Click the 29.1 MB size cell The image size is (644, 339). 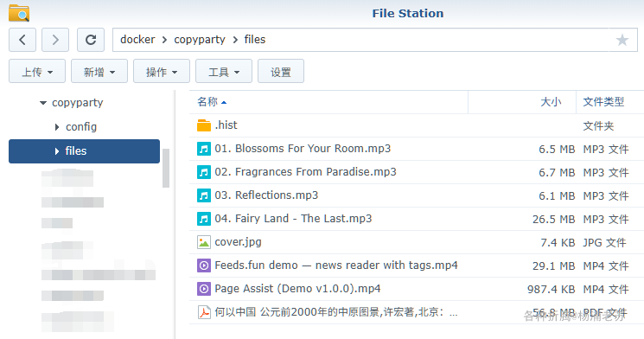click(553, 266)
